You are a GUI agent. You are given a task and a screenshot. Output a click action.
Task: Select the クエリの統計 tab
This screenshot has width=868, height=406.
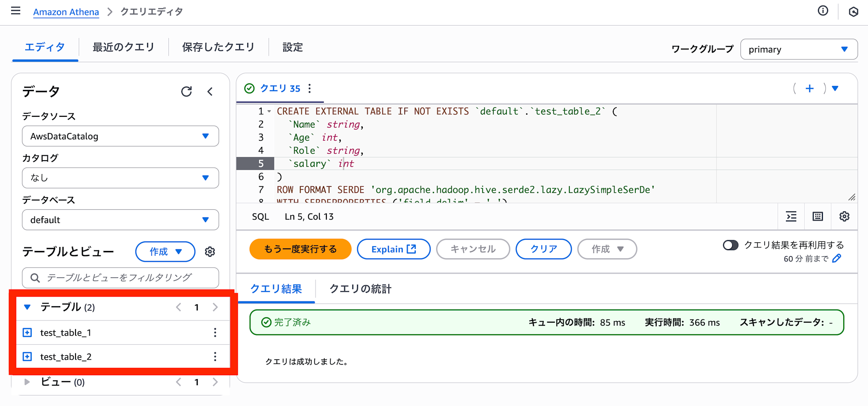point(360,289)
